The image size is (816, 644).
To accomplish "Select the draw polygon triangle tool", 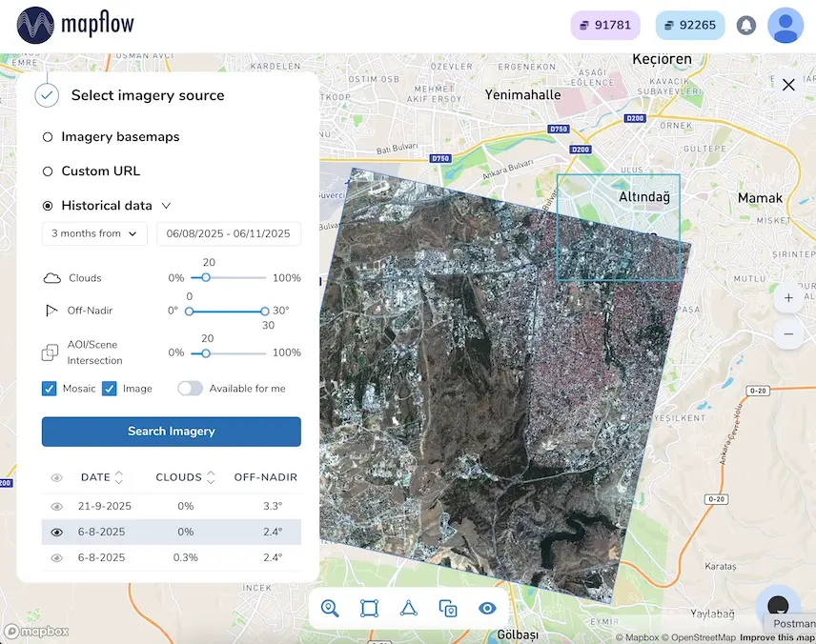I will coord(408,608).
